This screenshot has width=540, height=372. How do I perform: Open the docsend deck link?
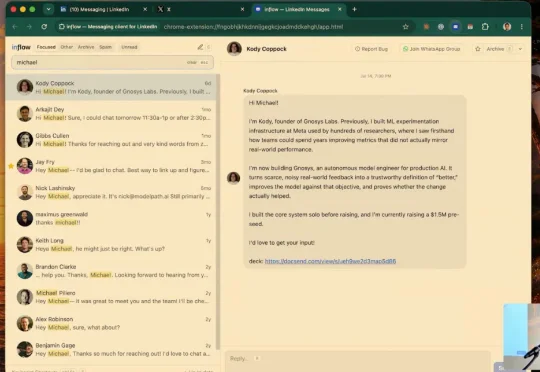pyautogui.click(x=330, y=261)
